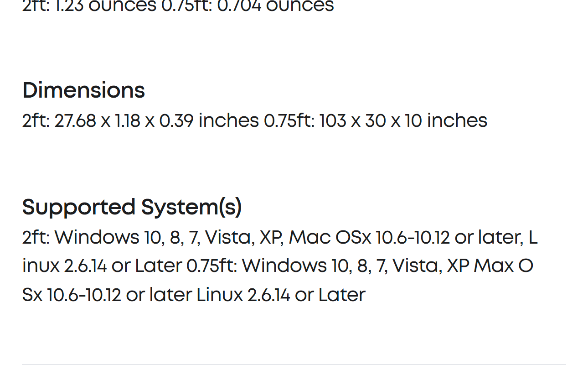The image size is (588, 365).
Task: Click 0.75ft: label in Dimensions line
Action: point(289,121)
